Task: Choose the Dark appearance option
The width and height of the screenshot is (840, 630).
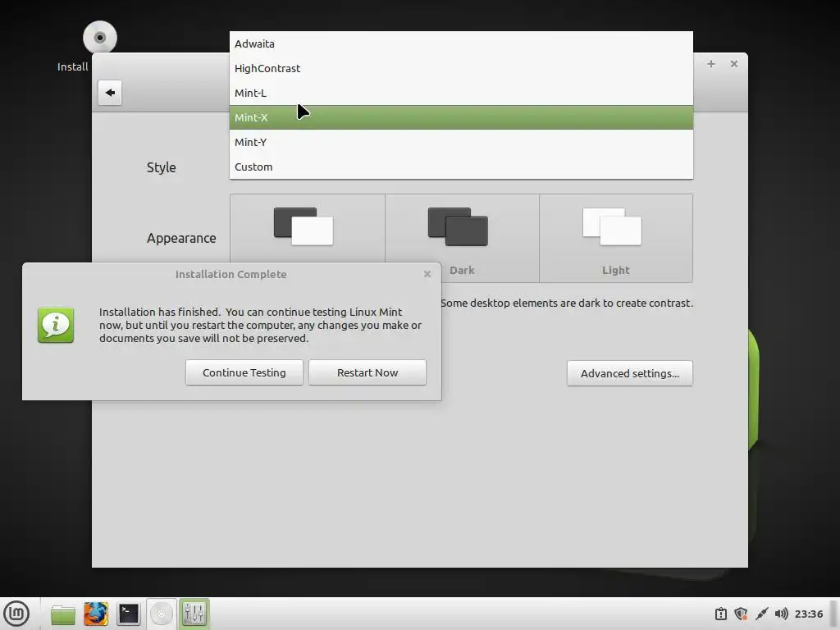Action: [462, 239]
